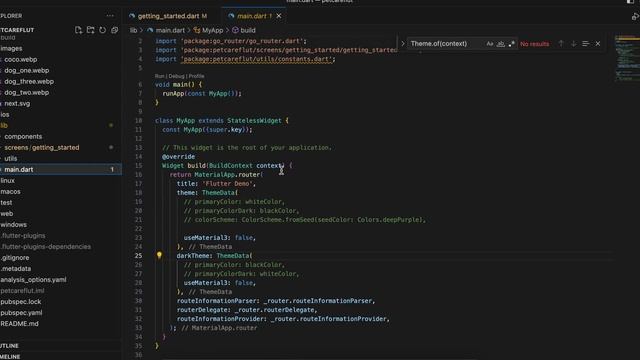Open .flutter-plugins-dependencies file
Screen dimensions: 640x360
click(x=46, y=247)
